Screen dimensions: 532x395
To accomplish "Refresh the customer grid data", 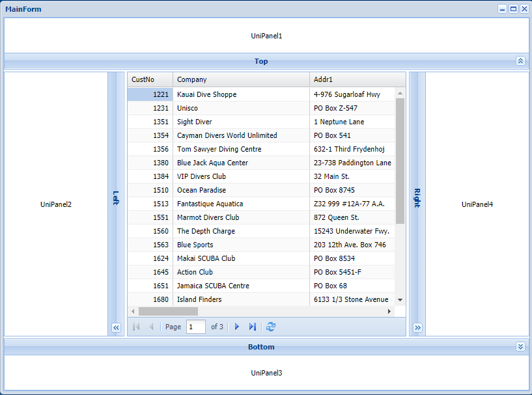I will (271, 327).
